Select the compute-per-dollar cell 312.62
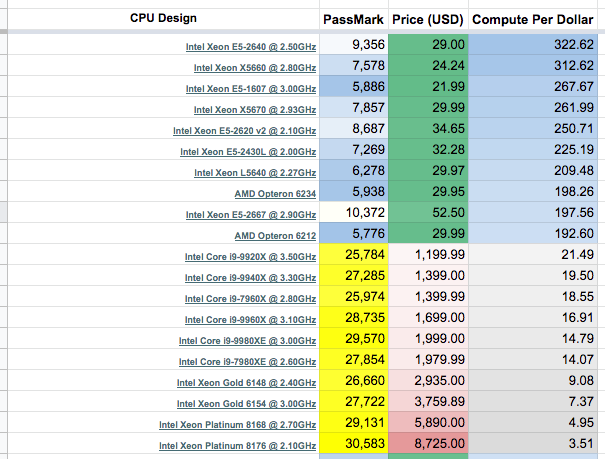Image resolution: width=605 pixels, height=459 pixels. pos(533,66)
